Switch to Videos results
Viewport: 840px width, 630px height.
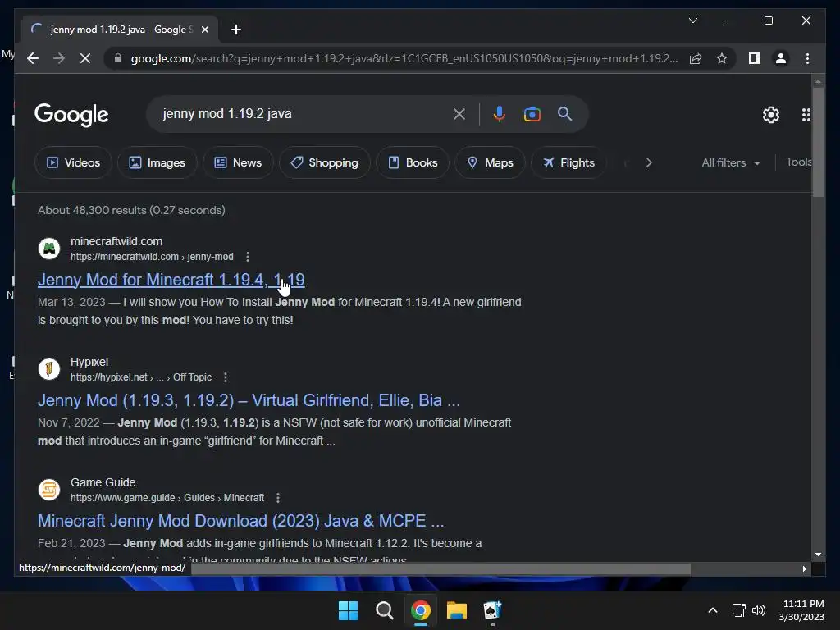click(x=73, y=162)
